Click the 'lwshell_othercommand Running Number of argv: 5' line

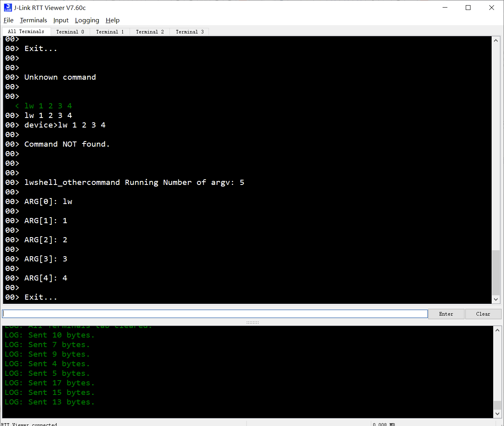pos(134,183)
